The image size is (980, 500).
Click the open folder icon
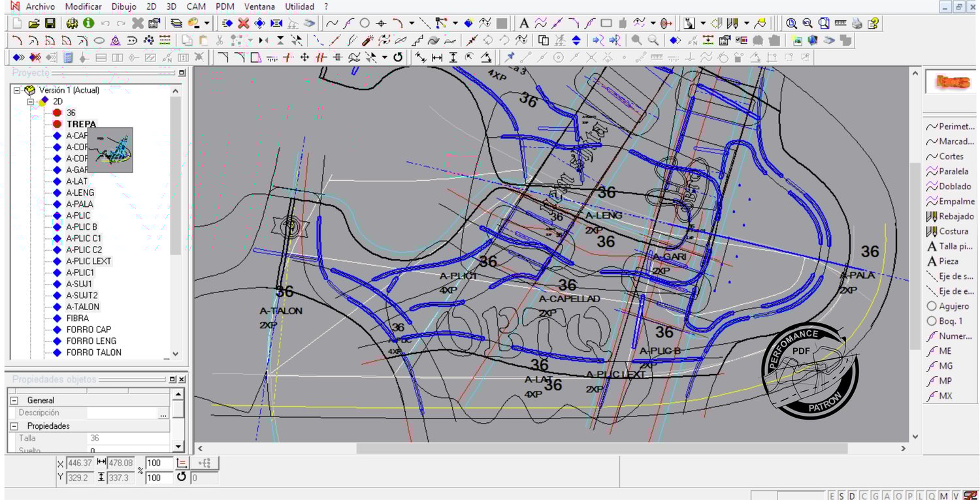click(33, 23)
